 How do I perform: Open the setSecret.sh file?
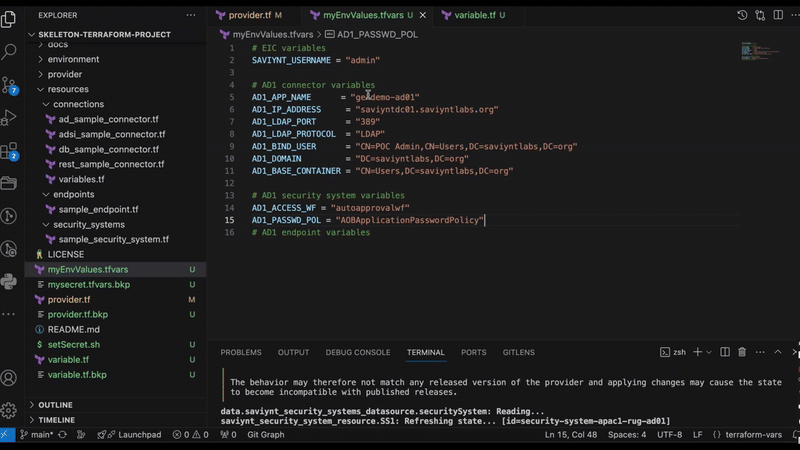click(73, 345)
